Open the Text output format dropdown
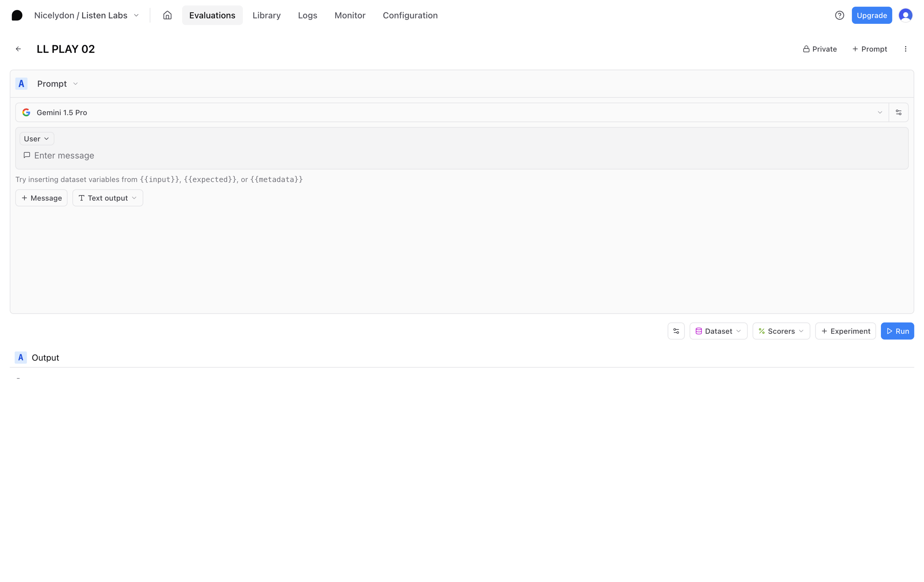The height and width of the screenshot is (582, 924). pos(108,198)
